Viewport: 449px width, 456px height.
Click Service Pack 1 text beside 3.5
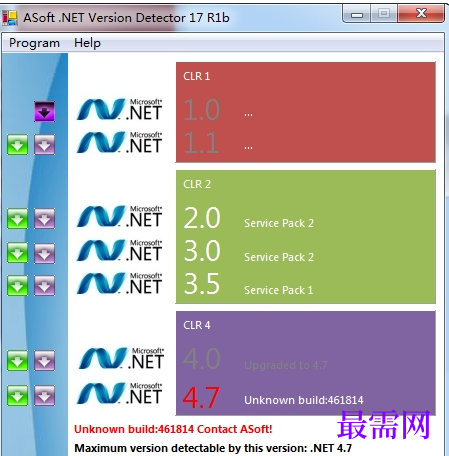pos(279,290)
